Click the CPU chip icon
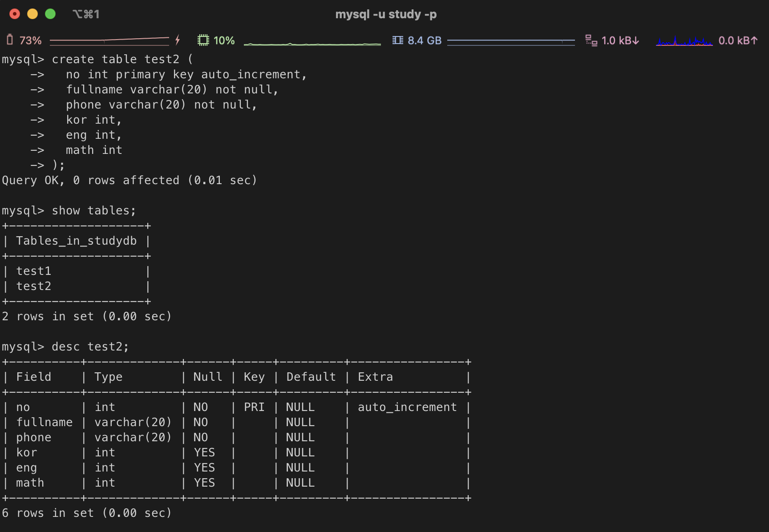Image resolution: width=769 pixels, height=532 pixels. (203, 40)
